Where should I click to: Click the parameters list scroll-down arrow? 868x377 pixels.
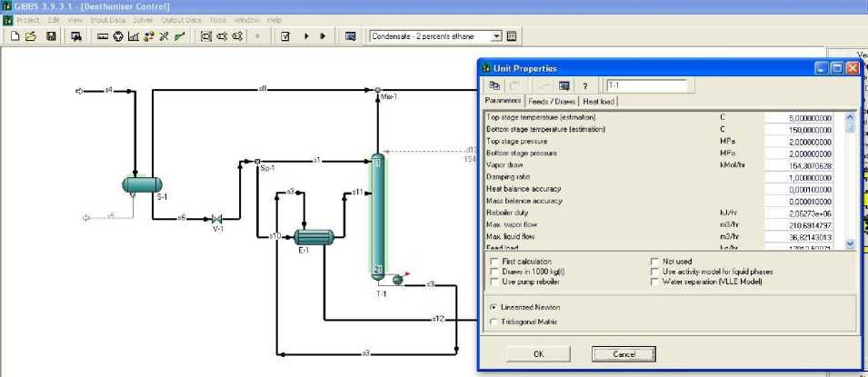click(851, 243)
